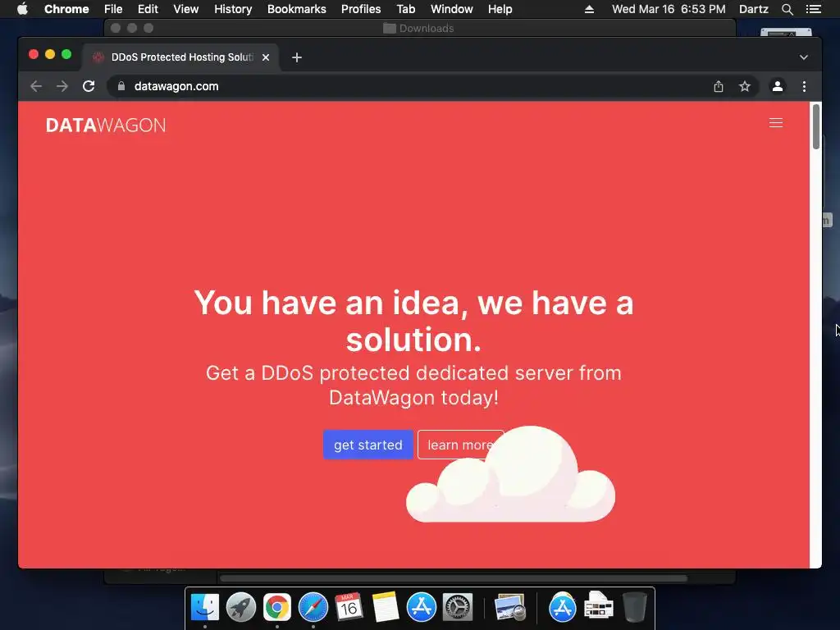The width and height of the screenshot is (840, 630).
Task: Open the Trash in the Dock
Action: pyautogui.click(x=635, y=607)
